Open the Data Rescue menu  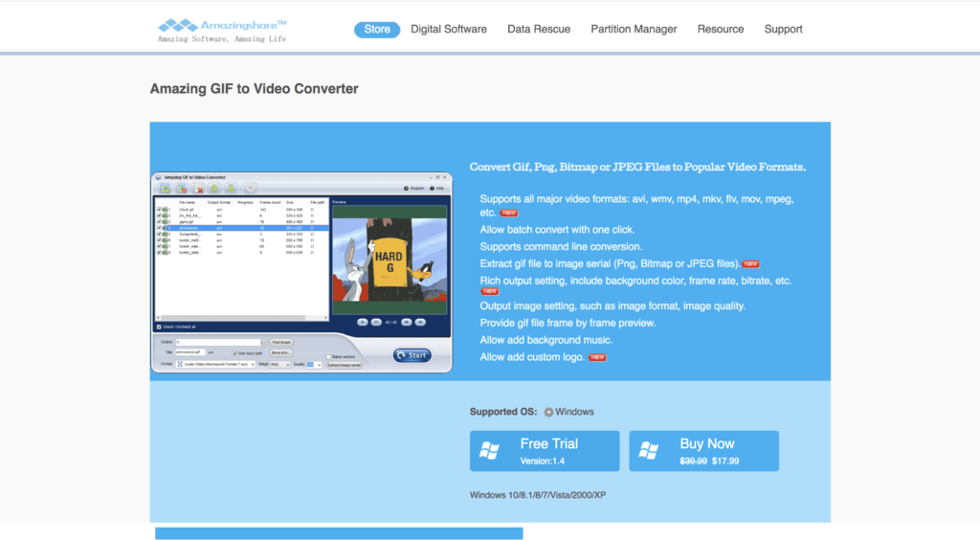point(539,30)
